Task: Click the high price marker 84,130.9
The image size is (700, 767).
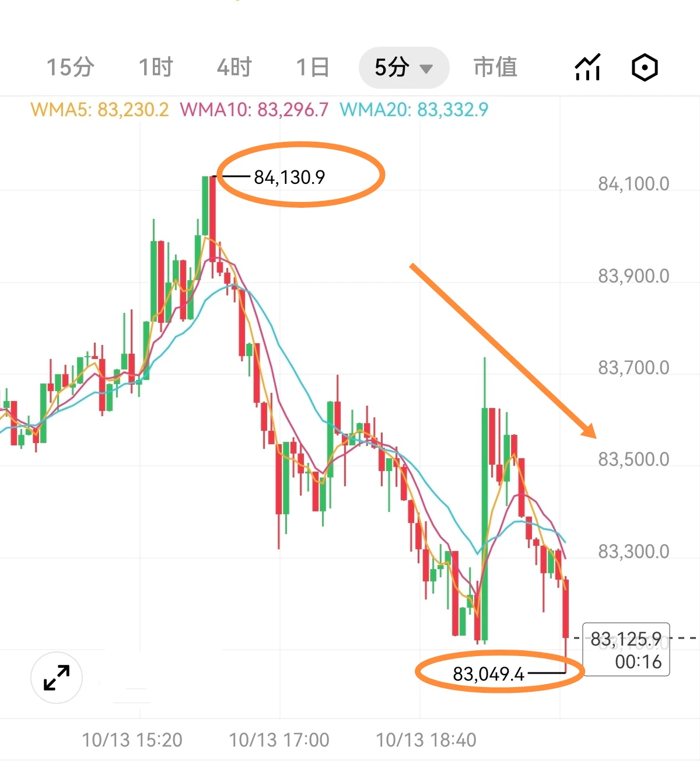Action: point(289,177)
